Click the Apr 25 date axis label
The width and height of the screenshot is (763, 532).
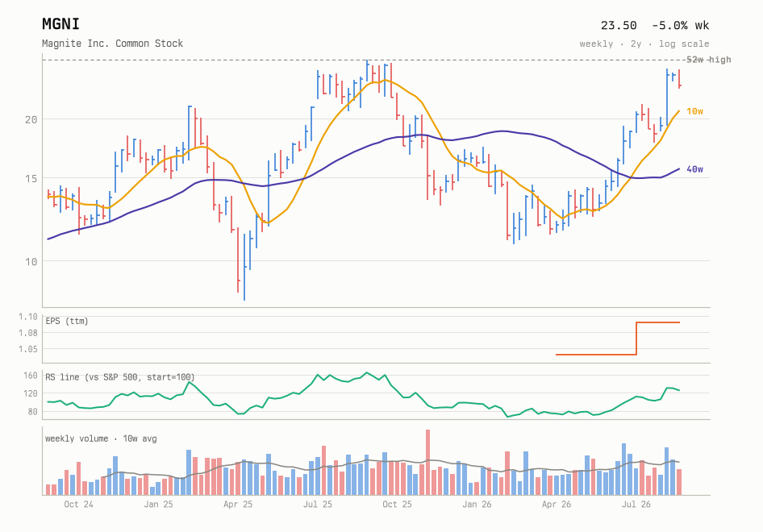coord(238,505)
